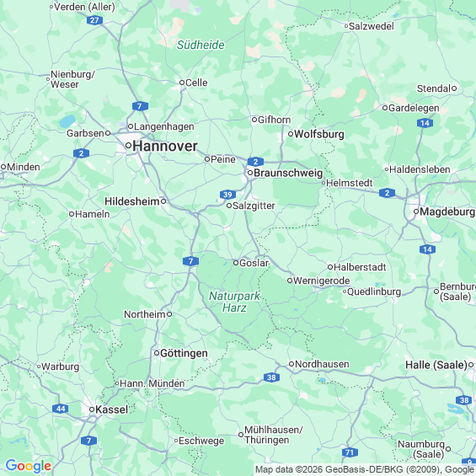Image resolution: width=476 pixels, height=476 pixels.
Task: Click the A38 highway shield near Nordhausen
Action: point(271,377)
